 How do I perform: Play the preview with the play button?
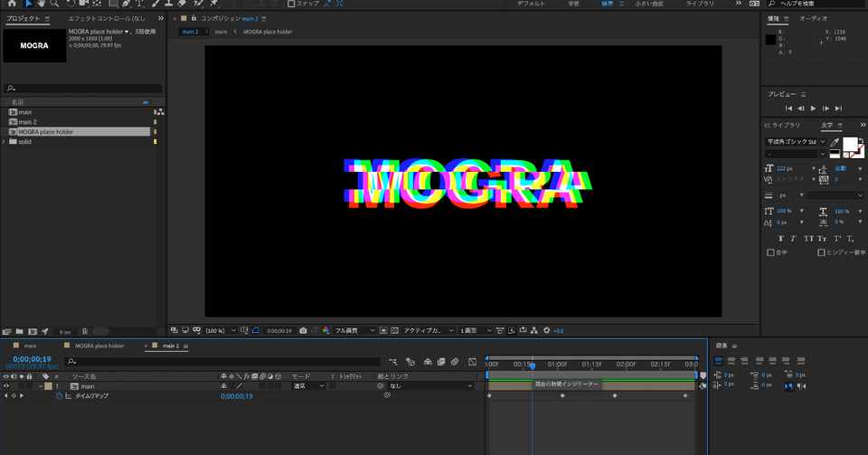click(x=813, y=109)
